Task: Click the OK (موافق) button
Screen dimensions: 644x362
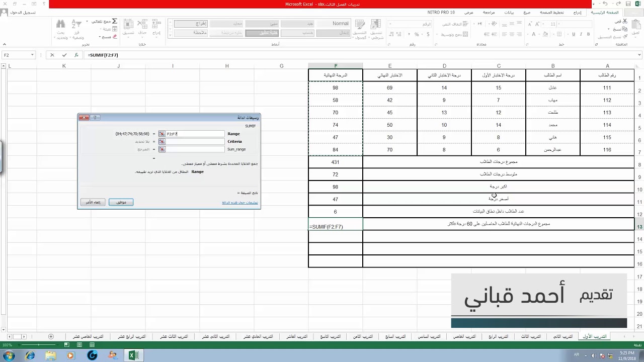Action: tap(121, 202)
